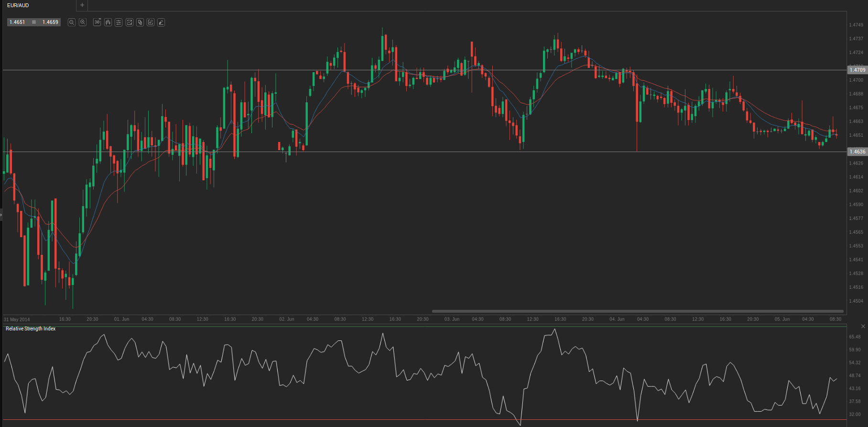Select the edit drawing tool icon
This screenshot has height=427, width=868.
pyautogui.click(x=151, y=22)
